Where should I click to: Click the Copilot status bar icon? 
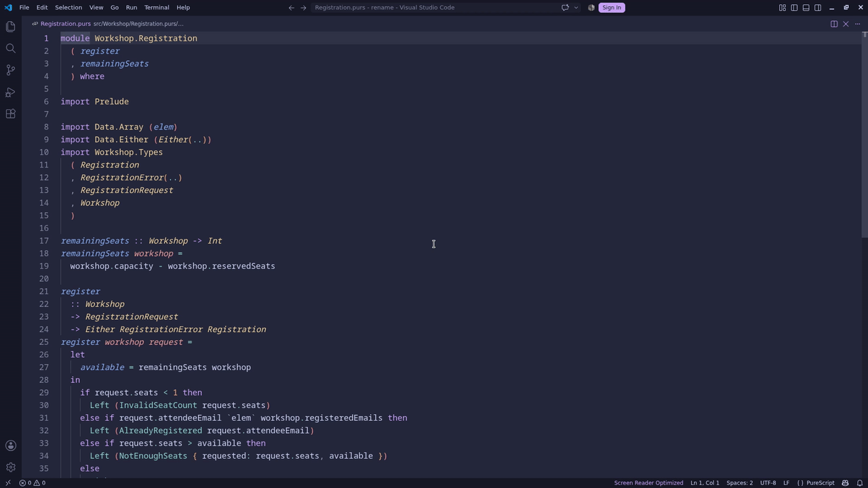[845, 483]
